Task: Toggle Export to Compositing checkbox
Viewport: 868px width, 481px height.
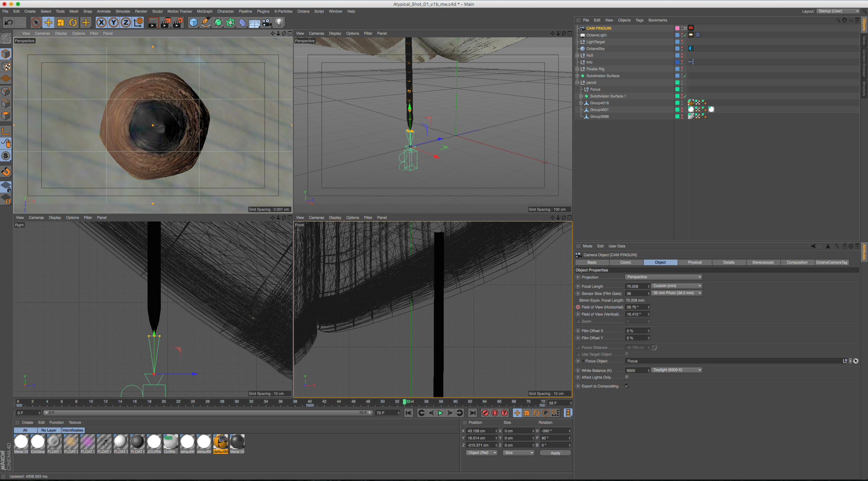Action: (x=627, y=385)
